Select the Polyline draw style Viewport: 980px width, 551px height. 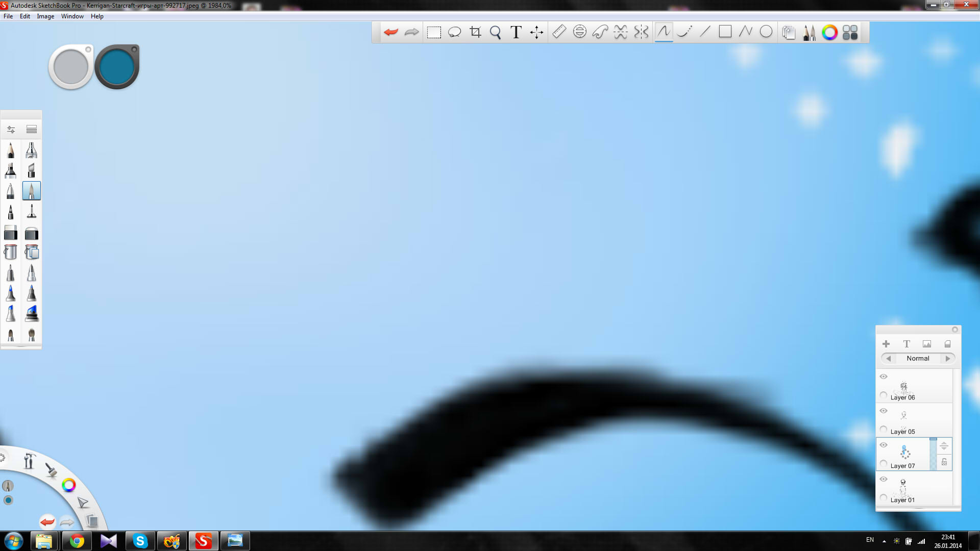[746, 32]
